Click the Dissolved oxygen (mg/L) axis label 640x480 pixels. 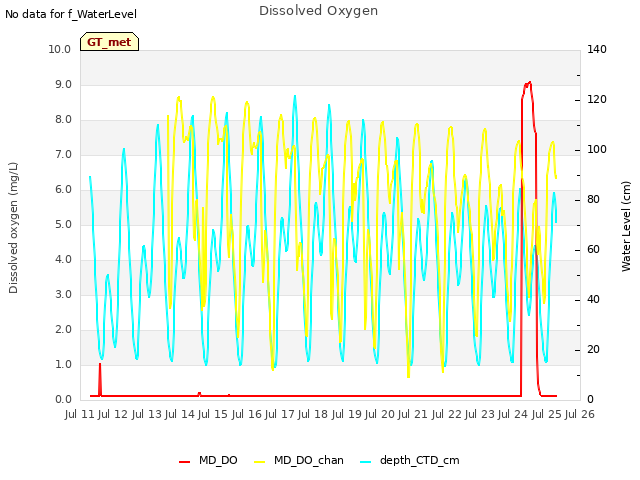coord(13,228)
